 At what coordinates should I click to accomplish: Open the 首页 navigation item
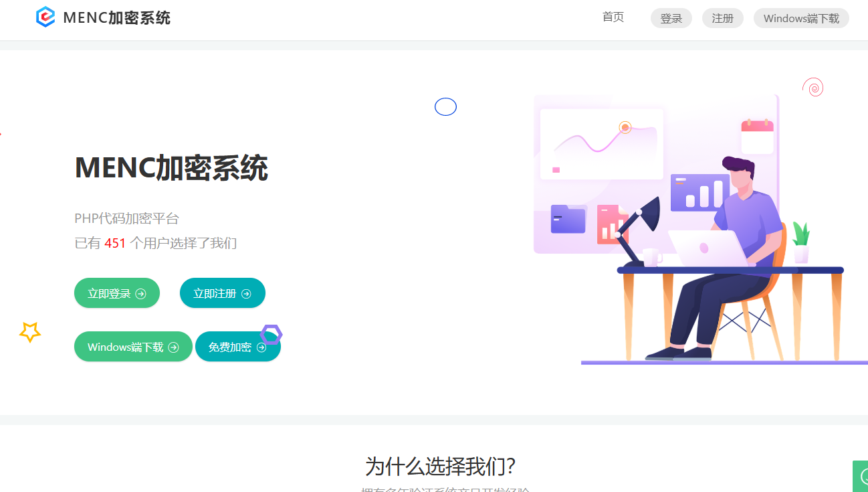point(613,17)
